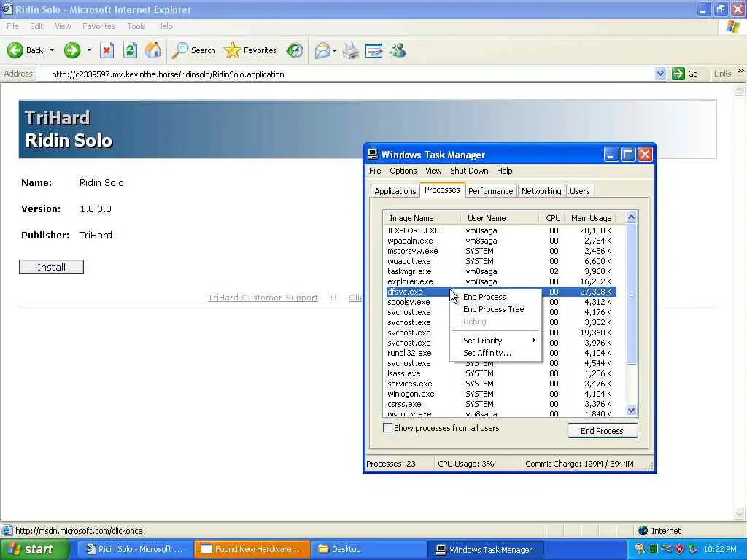
Task: Select the taskmgr.exe process row
Action: point(500,271)
